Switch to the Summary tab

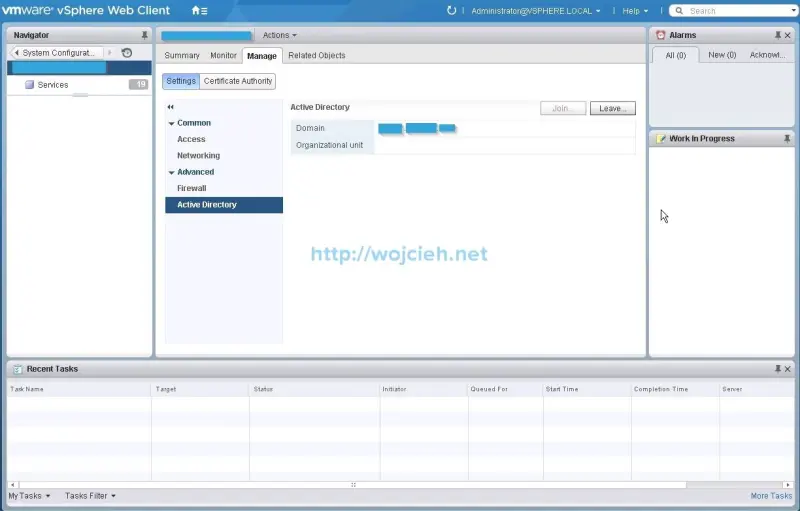(182, 56)
